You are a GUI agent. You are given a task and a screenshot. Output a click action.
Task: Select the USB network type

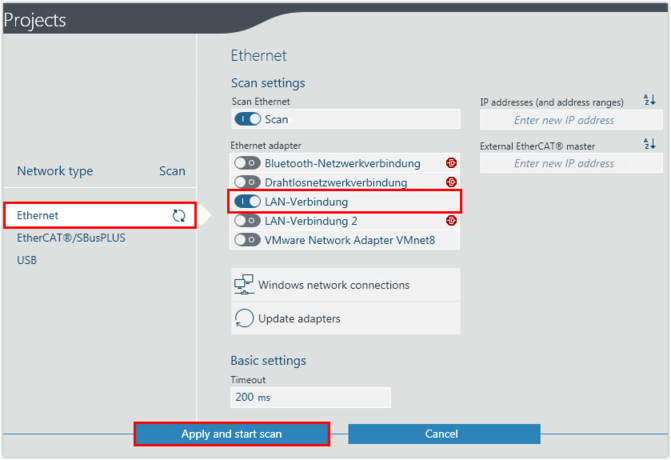point(28,260)
